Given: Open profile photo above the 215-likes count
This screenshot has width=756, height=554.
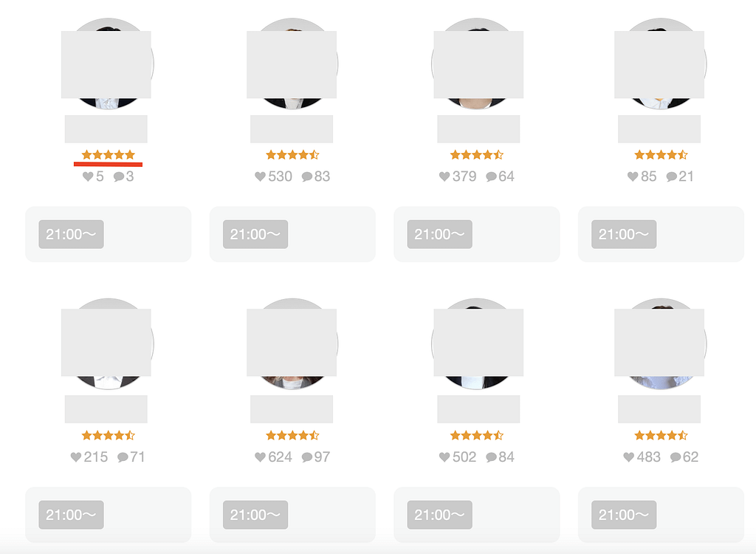Looking at the screenshot, I should tap(108, 343).
